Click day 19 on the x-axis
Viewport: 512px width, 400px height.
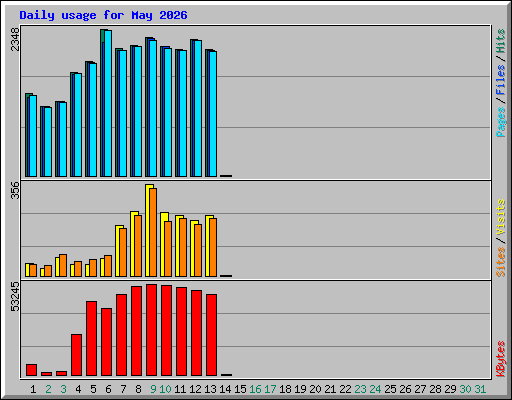[x=300, y=389]
